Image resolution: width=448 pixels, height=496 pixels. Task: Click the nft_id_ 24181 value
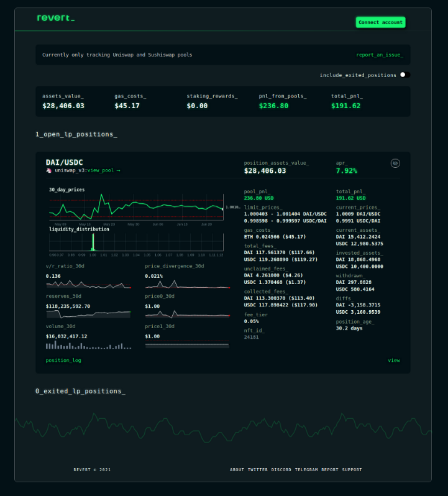252,338
